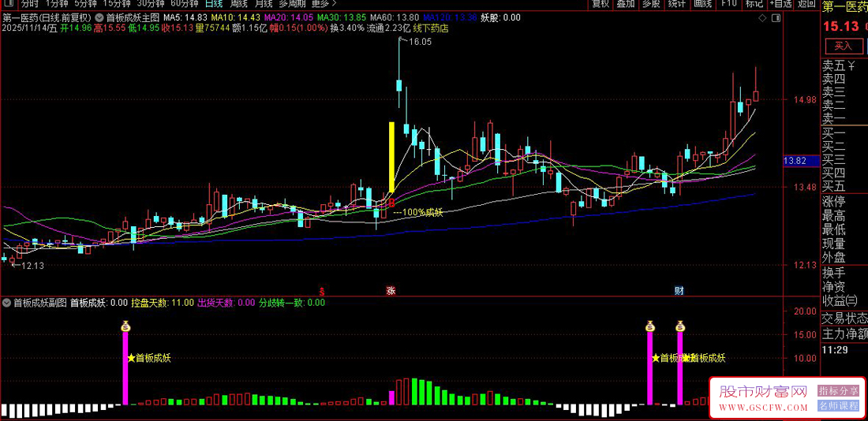Click the 控盘天数: 11.00 sub-chart label
868x421 pixels.
(x=163, y=303)
